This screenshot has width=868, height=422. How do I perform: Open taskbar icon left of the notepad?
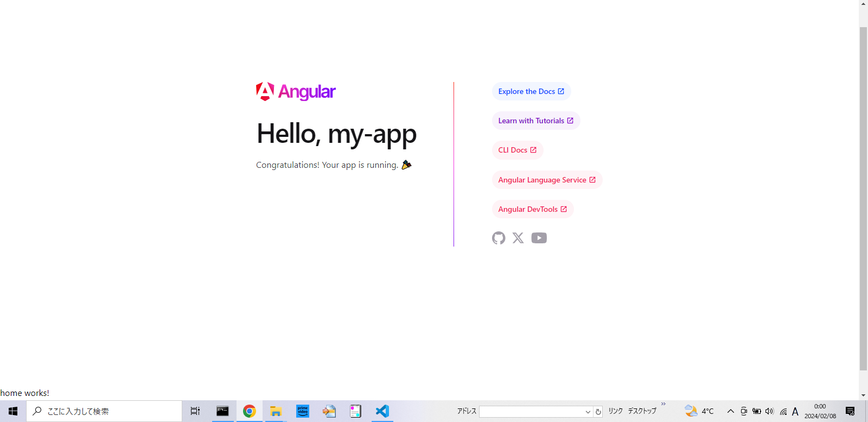tap(329, 411)
